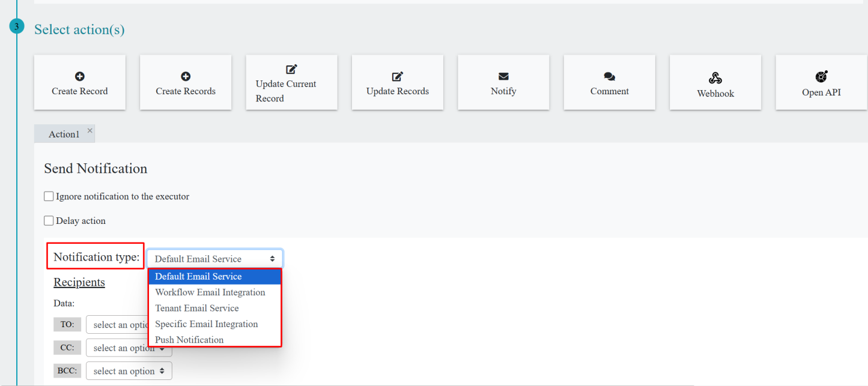Select Specific Email Integration option
The height and width of the screenshot is (386, 868).
point(215,324)
